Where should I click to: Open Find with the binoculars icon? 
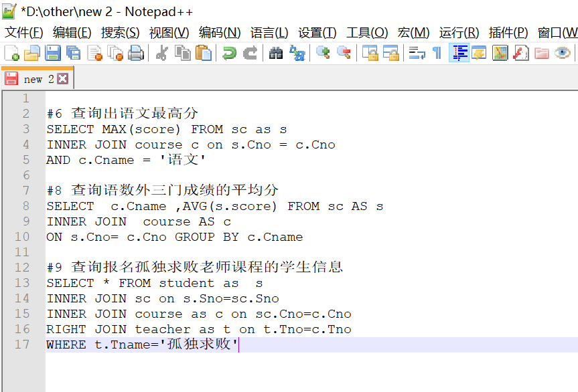(276, 53)
